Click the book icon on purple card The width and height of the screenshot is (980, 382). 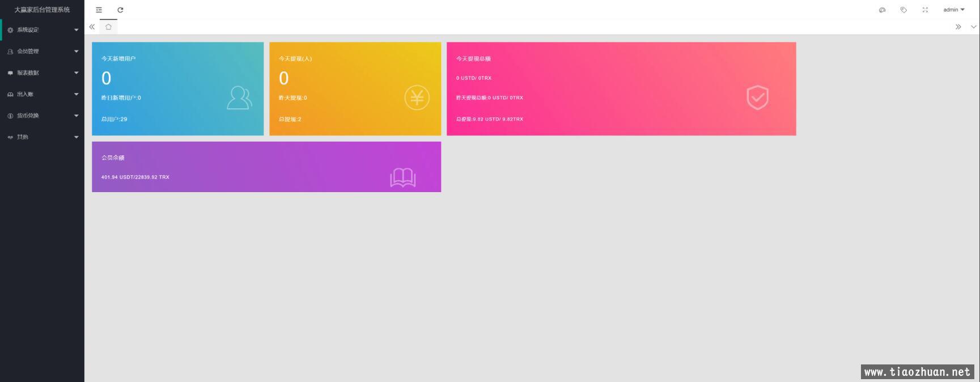[403, 177]
